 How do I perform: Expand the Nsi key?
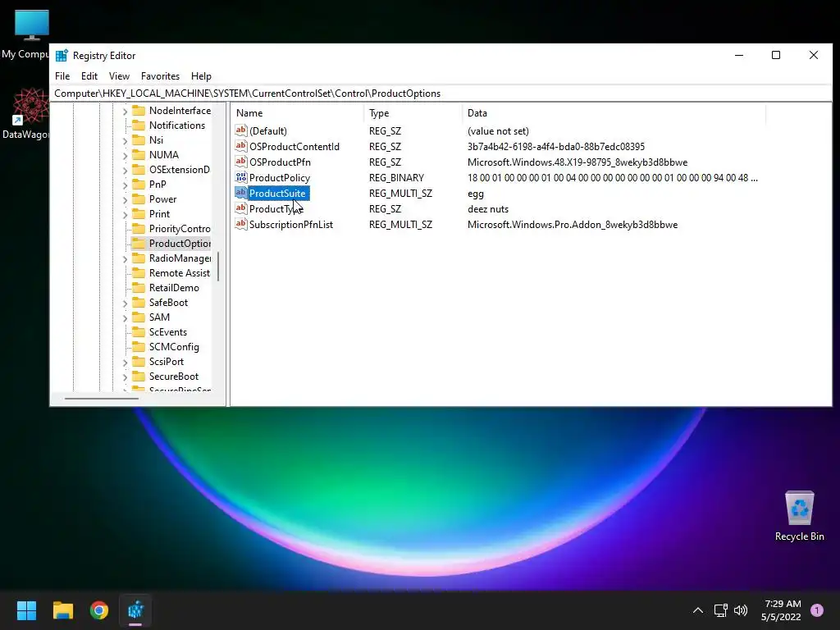(125, 140)
